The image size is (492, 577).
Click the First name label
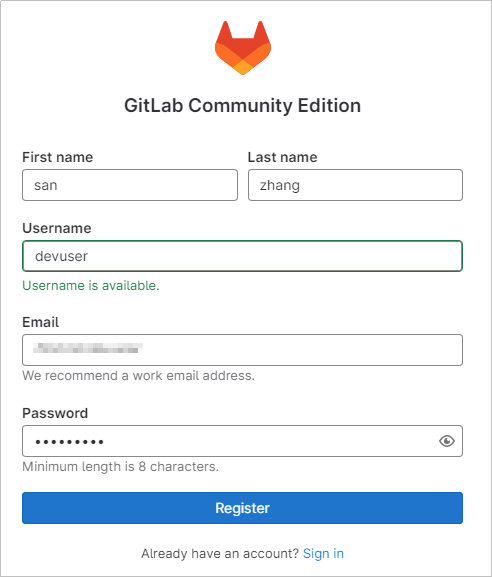[58, 157]
